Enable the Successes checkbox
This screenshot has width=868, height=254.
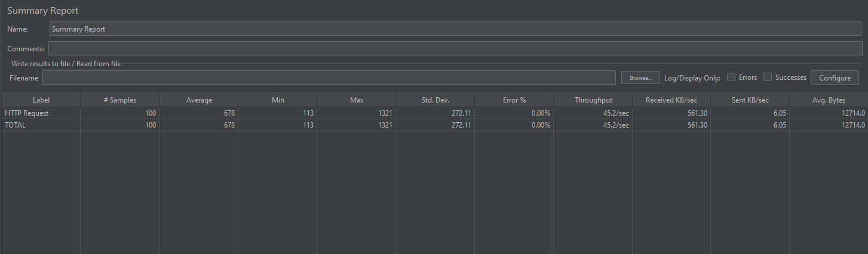click(768, 78)
